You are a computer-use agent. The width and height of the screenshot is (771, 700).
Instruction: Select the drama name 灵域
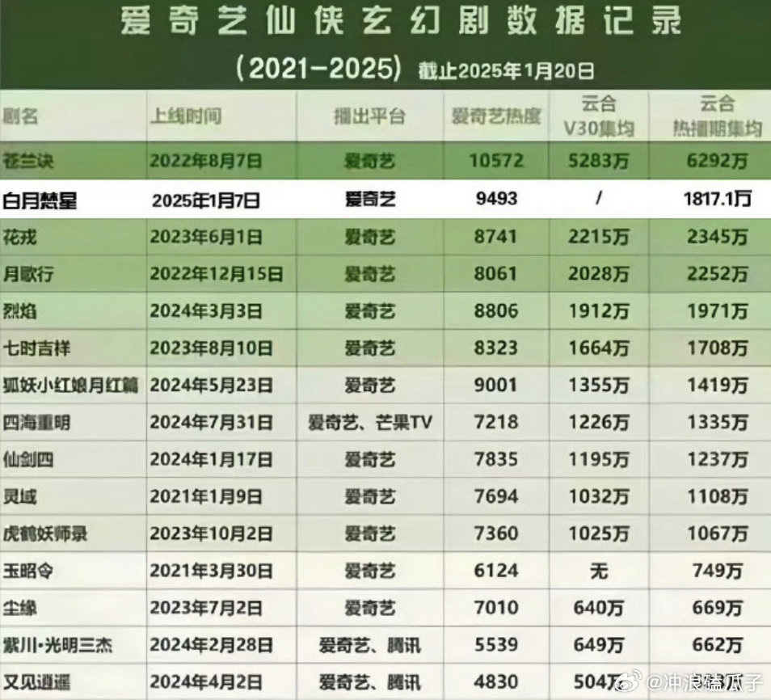pos(19,497)
